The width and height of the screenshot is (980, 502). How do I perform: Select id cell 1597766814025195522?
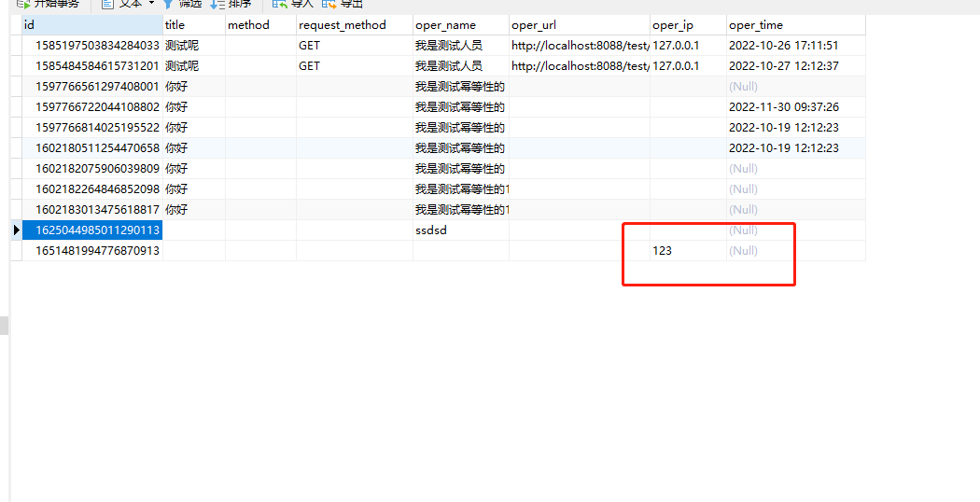pos(92,128)
